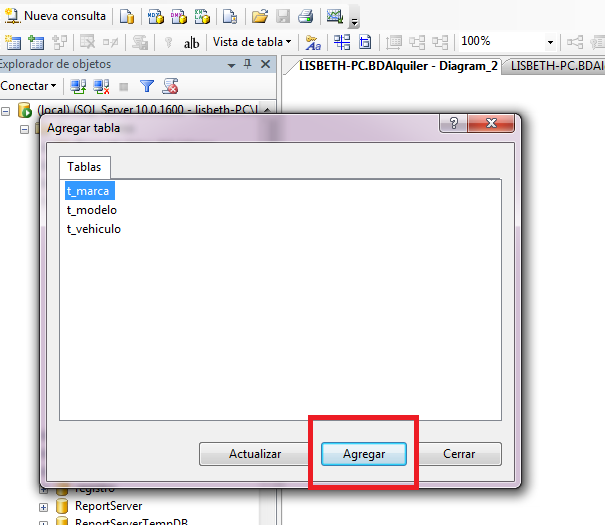
Task: Expand the ReportServer database node
Action: [x=44, y=507]
